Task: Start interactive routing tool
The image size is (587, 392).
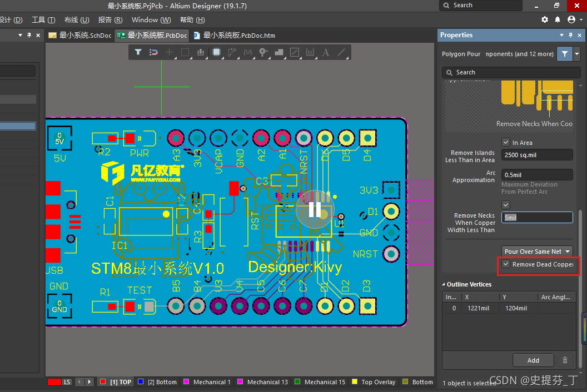Action: (232, 52)
